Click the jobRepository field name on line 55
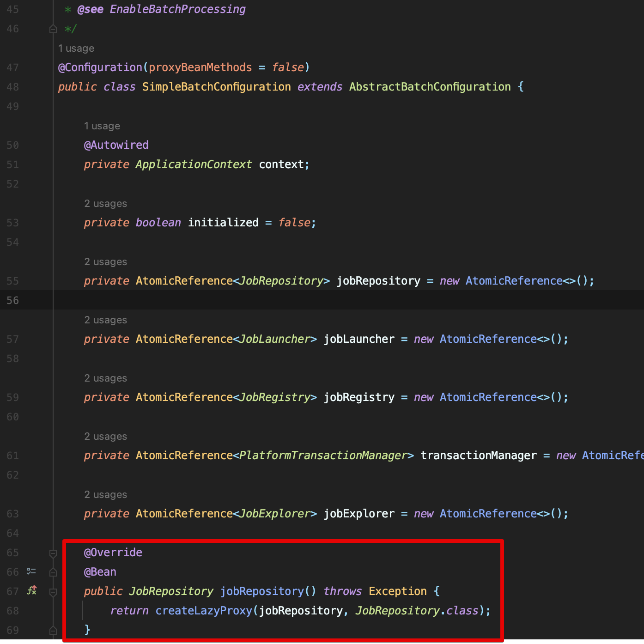Screen dimensions: 644x644 click(378, 281)
